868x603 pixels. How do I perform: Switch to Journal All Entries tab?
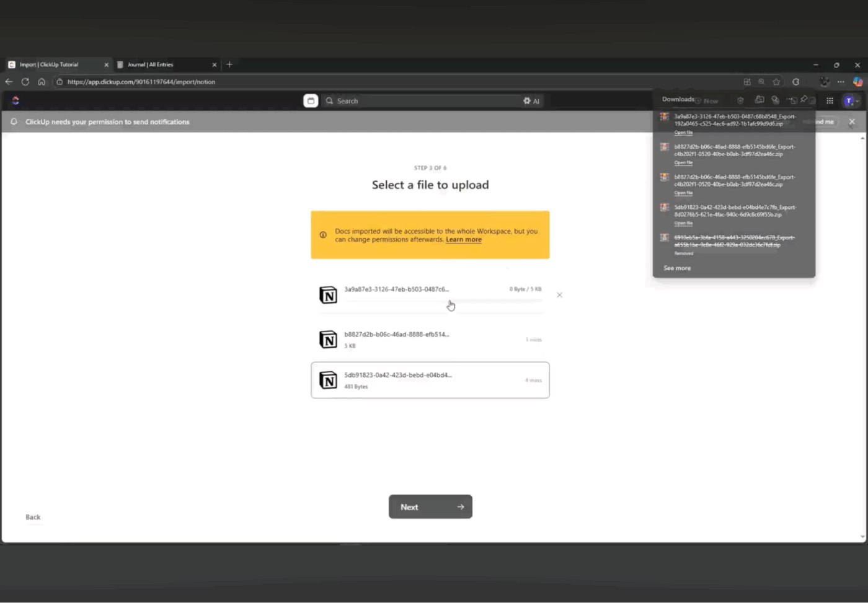[x=167, y=64]
